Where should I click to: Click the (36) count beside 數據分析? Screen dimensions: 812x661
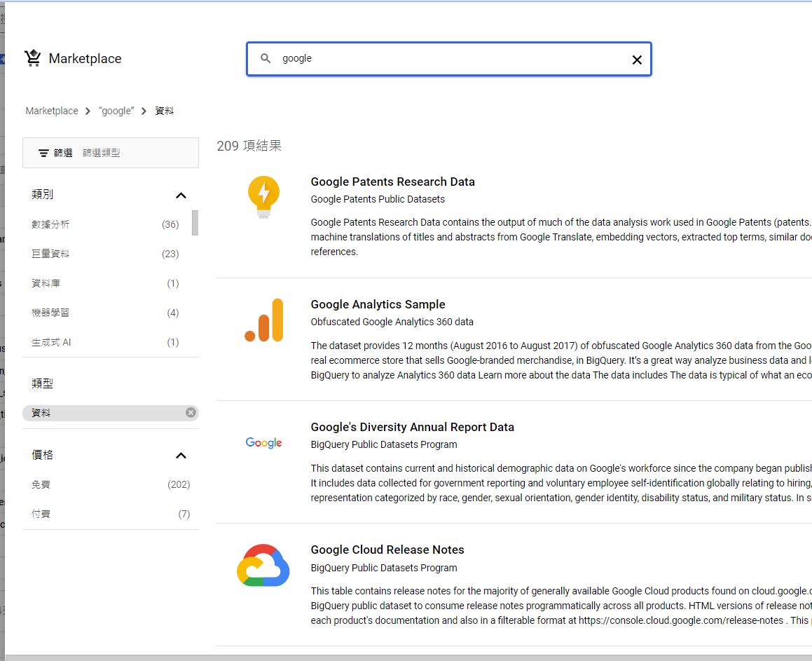170,224
